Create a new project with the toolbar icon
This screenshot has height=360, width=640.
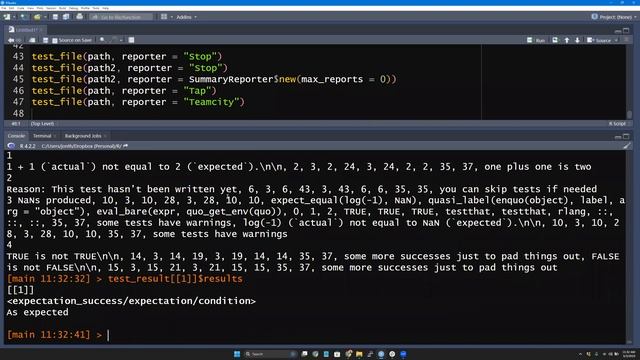pos(23,17)
